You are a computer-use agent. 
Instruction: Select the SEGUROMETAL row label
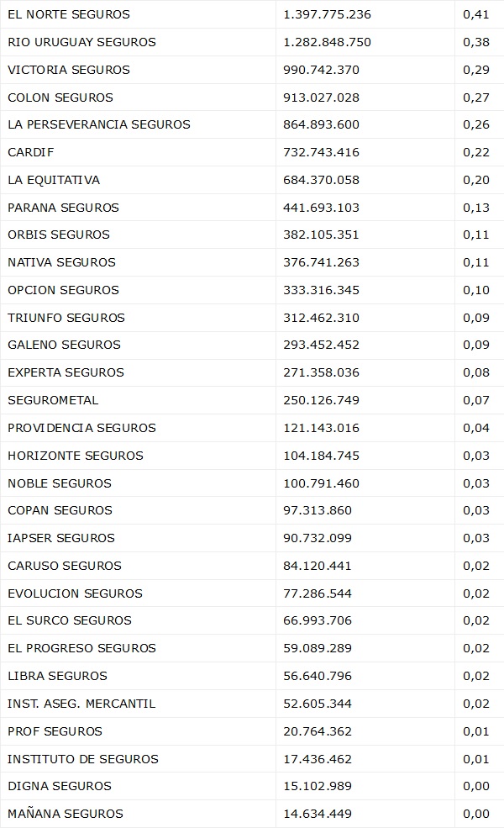53,400
